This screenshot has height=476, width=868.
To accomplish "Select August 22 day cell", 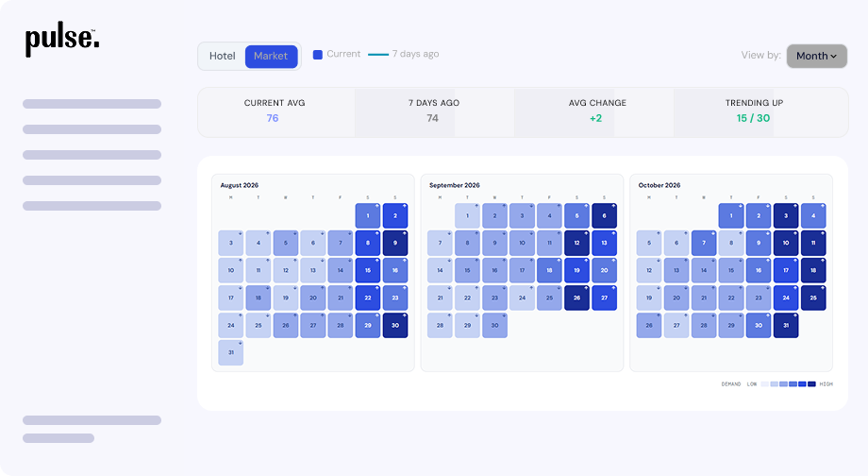I will click(x=368, y=297).
